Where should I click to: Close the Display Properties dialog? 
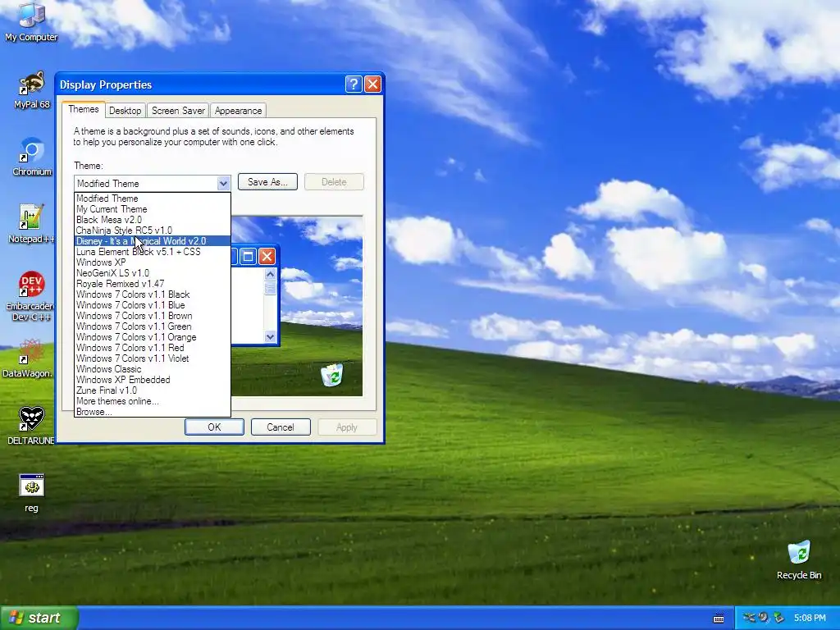(x=372, y=84)
